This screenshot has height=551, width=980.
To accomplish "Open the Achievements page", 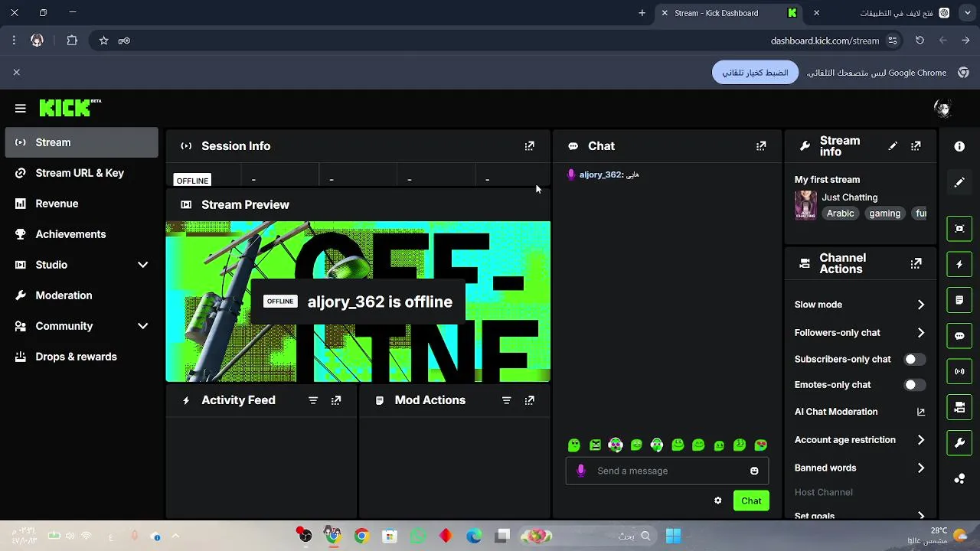I will tap(81, 234).
